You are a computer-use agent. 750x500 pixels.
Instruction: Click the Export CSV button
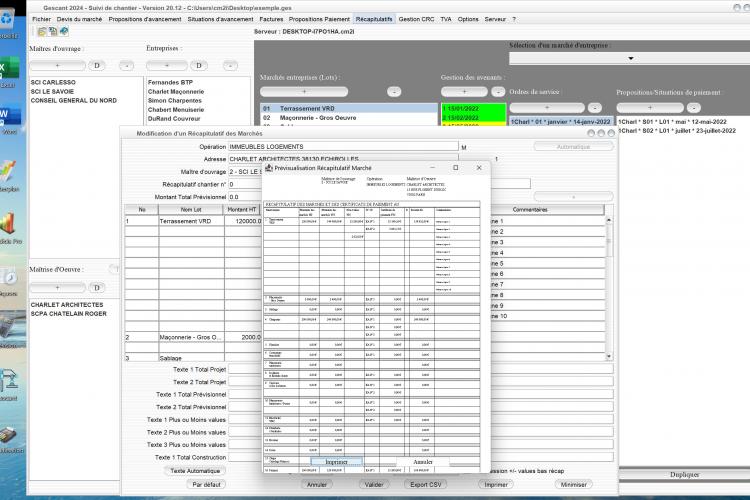pyautogui.click(x=426, y=485)
